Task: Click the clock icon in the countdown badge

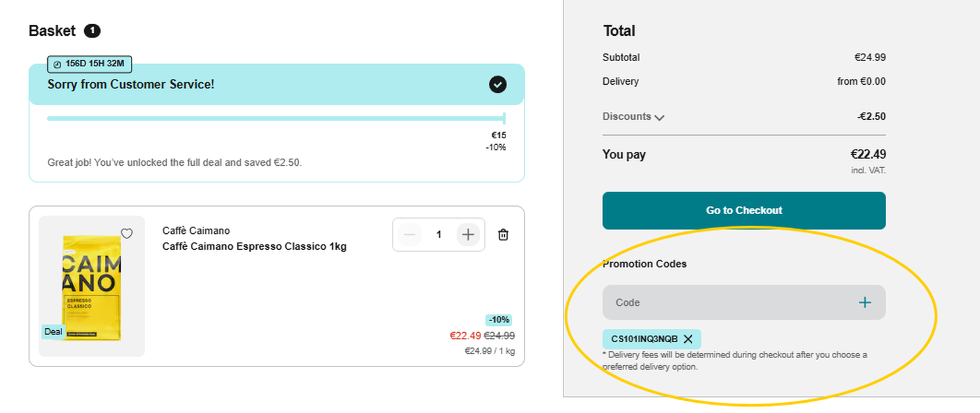Action: [x=57, y=64]
